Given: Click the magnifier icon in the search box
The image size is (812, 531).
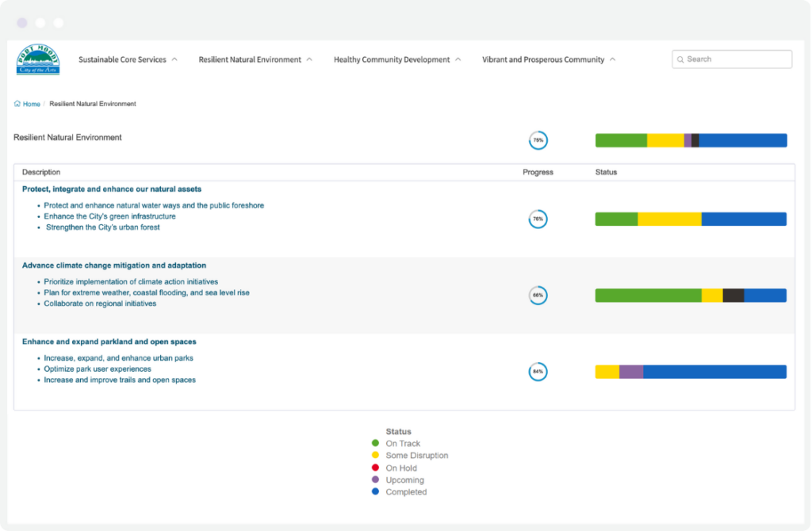Looking at the screenshot, I should (680, 59).
